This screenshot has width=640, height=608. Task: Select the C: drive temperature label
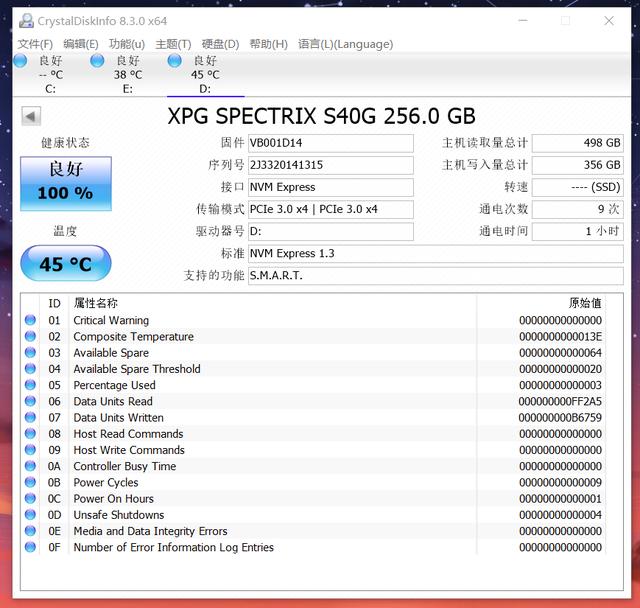[x=51, y=75]
